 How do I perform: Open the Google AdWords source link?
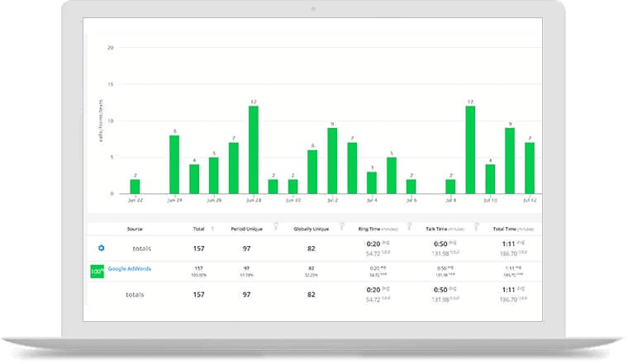point(129,269)
